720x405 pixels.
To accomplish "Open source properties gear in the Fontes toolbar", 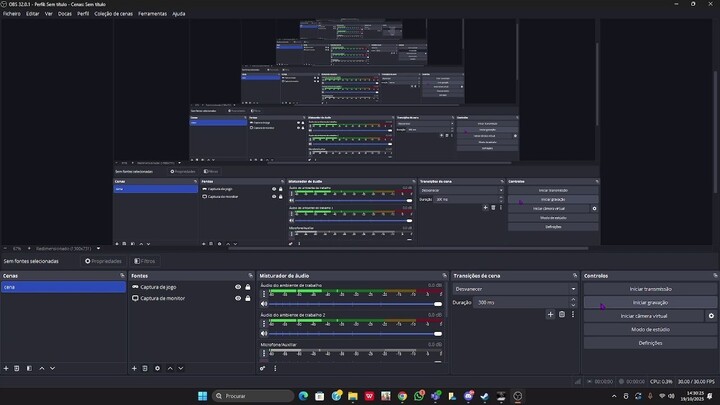I will coord(158,368).
